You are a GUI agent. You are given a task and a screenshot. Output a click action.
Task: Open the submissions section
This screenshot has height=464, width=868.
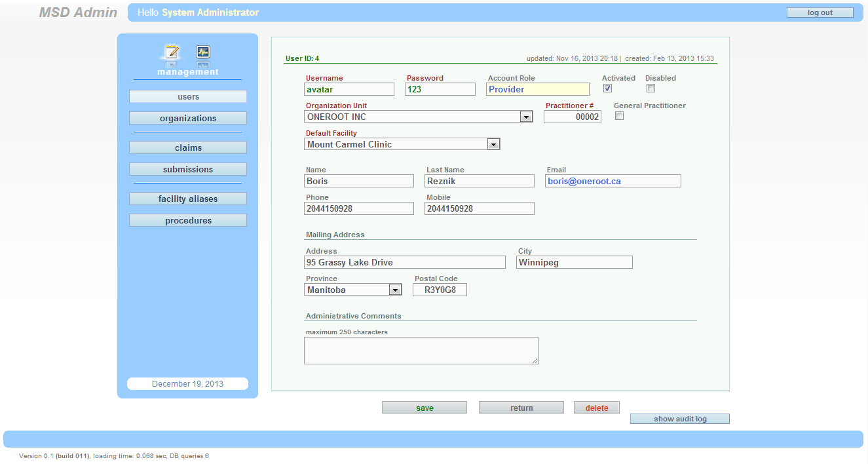pyautogui.click(x=188, y=169)
